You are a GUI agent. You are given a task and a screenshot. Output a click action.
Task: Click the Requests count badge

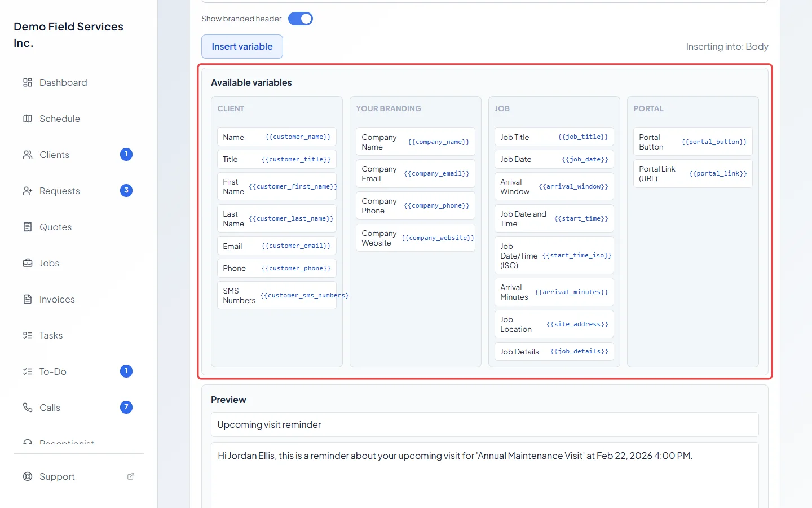(x=126, y=190)
